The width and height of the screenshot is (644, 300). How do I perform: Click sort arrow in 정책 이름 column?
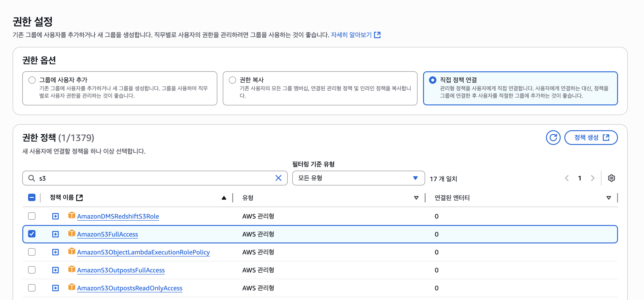224,198
